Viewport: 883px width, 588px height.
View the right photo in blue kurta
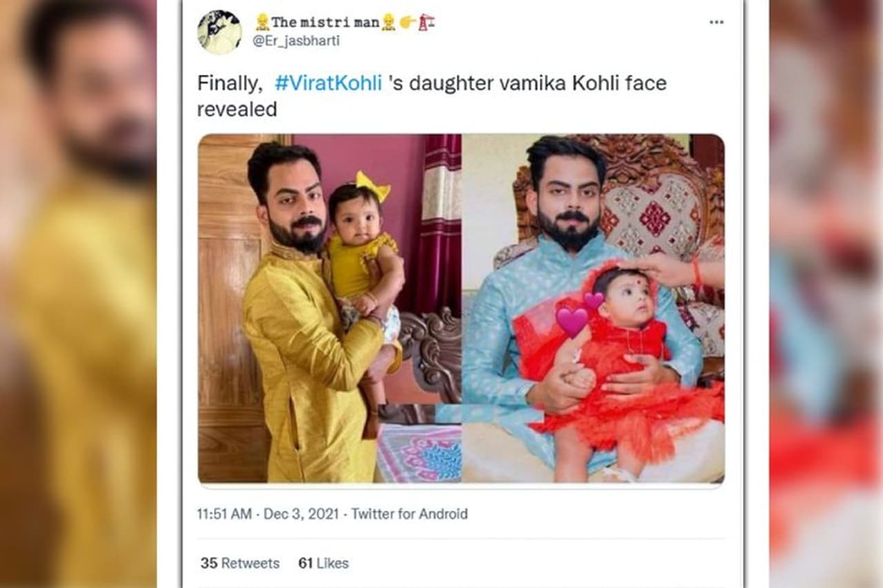[593, 308]
